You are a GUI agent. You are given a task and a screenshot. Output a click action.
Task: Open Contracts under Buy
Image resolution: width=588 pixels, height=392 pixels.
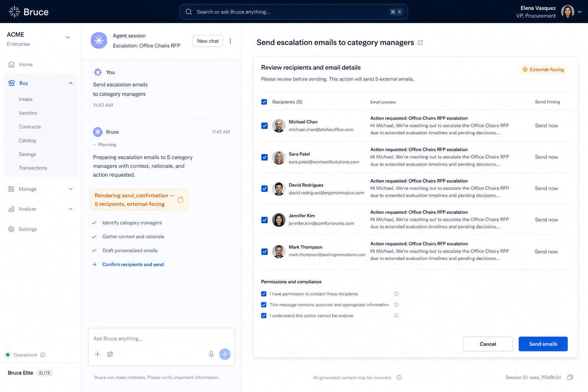[30, 127]
